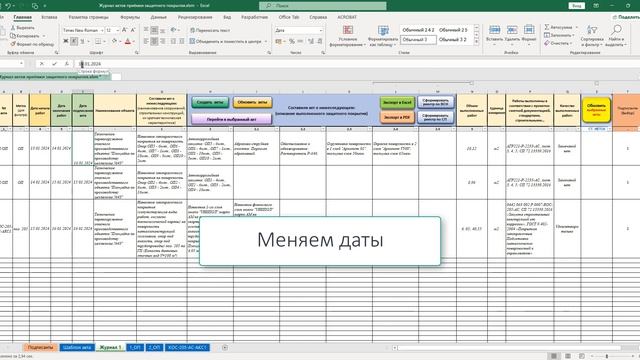This screenshot has width=640, height=360.
Task: Switch to the Вставка ribbon tab
Action: click(x=49, y=17)
